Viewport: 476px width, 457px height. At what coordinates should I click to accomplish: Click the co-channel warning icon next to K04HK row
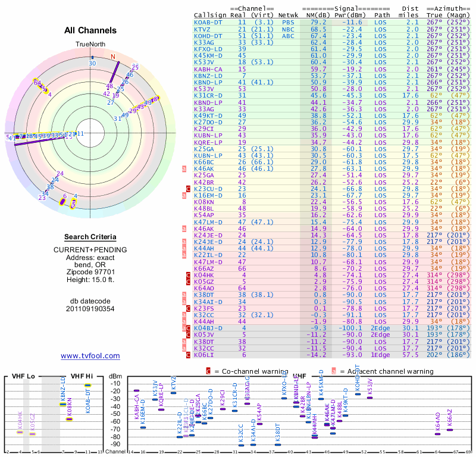pyautogui.click(x=188, y=276)
